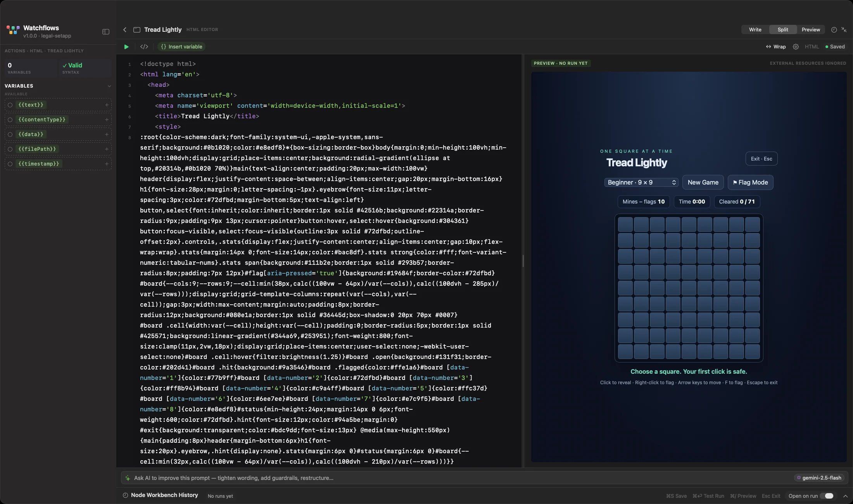Click the collapse arrows icon top right
This screenshot has width=853, height=504.
point(844,29)
